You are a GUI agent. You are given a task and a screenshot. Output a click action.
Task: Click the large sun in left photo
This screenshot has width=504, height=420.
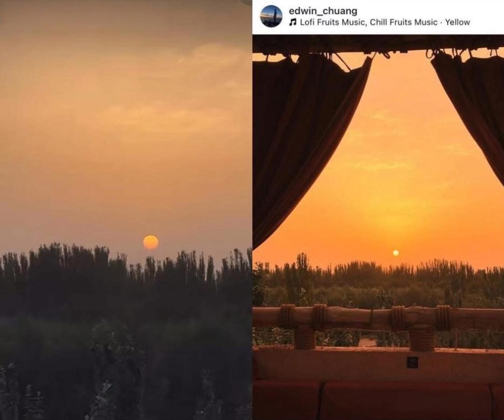tap(150, 242)
